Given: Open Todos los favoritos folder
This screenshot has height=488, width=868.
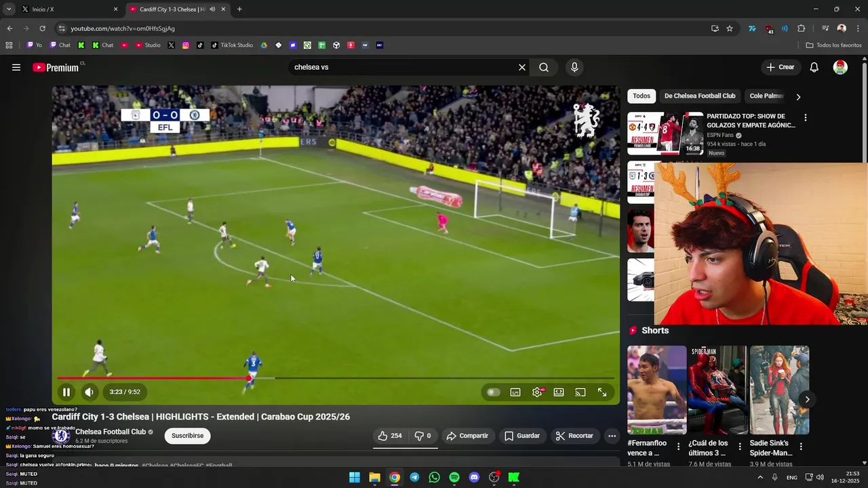Looking at the screenshot, I should click(x=833, y=45).
